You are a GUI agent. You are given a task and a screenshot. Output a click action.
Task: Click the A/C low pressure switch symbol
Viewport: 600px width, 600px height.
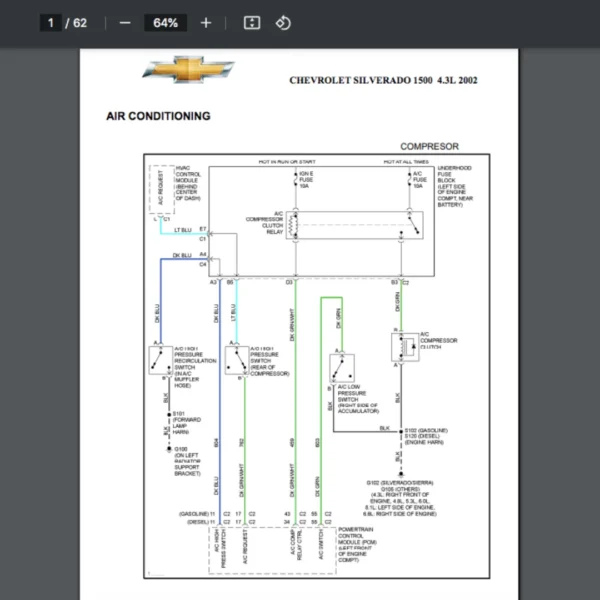tap(338, 368)
